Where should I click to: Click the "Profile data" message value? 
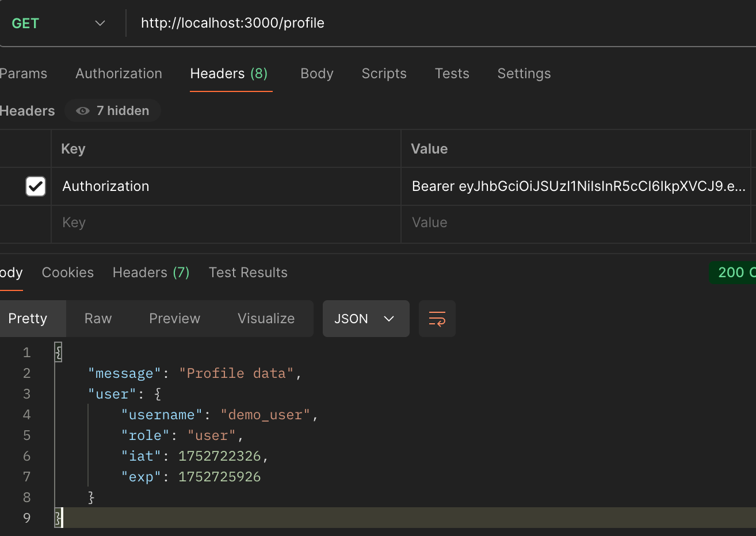tap(237, 373)
